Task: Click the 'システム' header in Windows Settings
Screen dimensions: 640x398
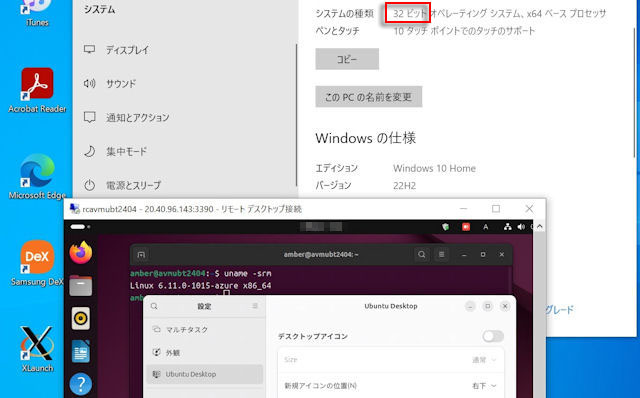Action: click(x=100, y=10)
